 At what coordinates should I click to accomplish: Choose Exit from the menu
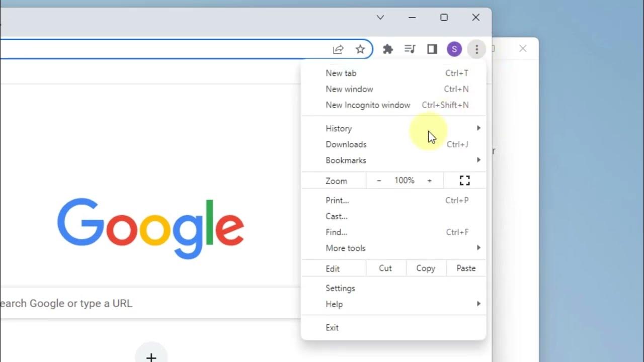point(393,327)
